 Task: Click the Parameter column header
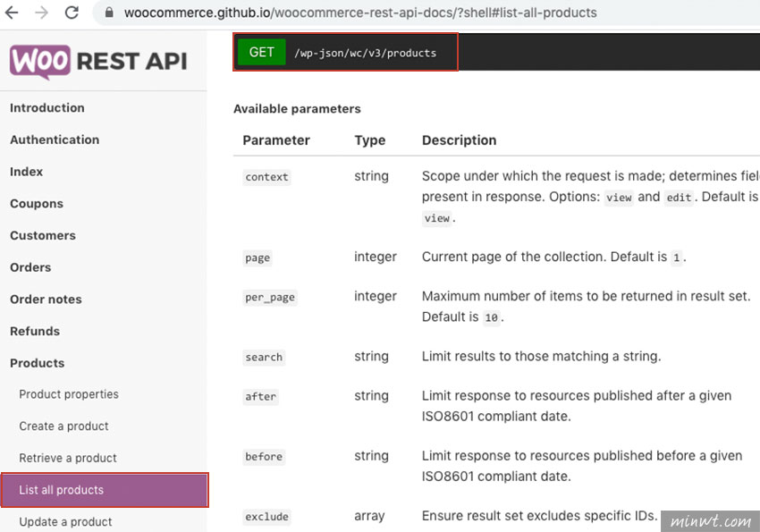point(276,140)
